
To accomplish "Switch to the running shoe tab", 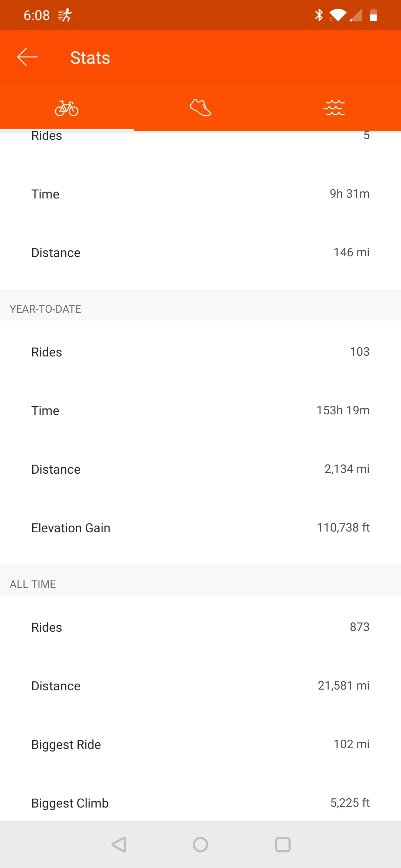I will click(x=200, y=108).
